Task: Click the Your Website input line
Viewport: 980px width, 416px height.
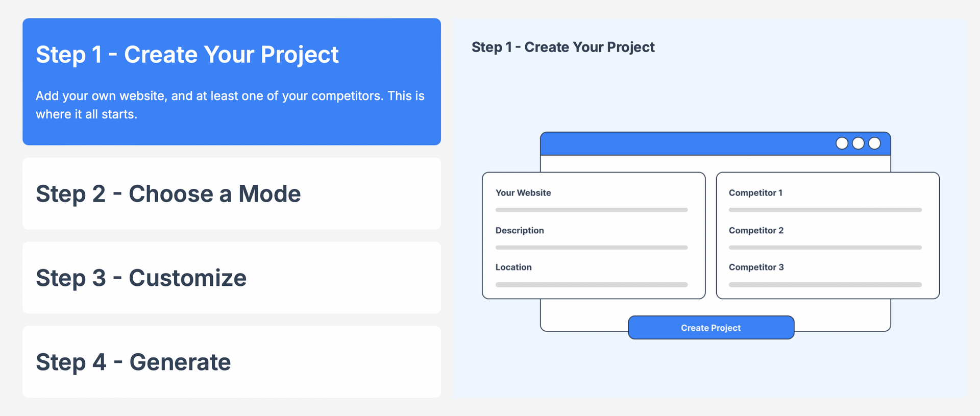Action: point(592,210)
